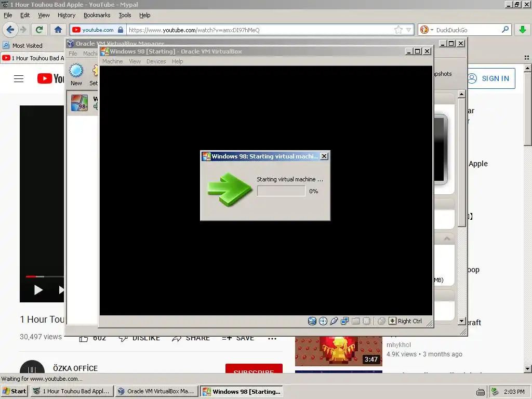Click the ÖZKA OFFİCE channel name
Viewport: 532px width, 399px height.
(75, 368)
